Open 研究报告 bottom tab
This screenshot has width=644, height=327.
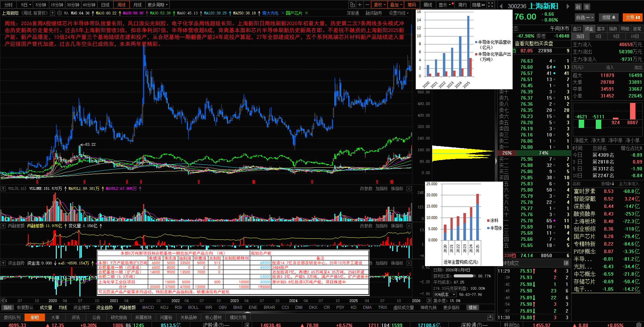[x=119, y=317]
